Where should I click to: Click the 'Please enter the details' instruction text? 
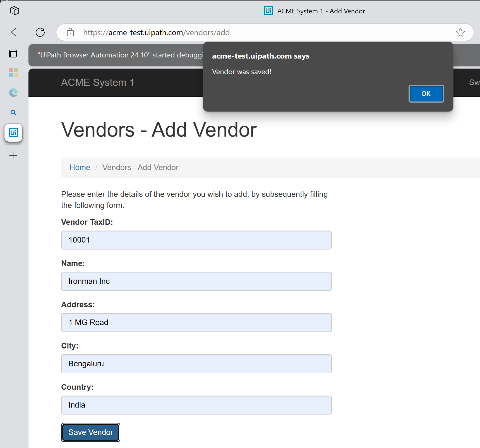click(x=194, y=200)
